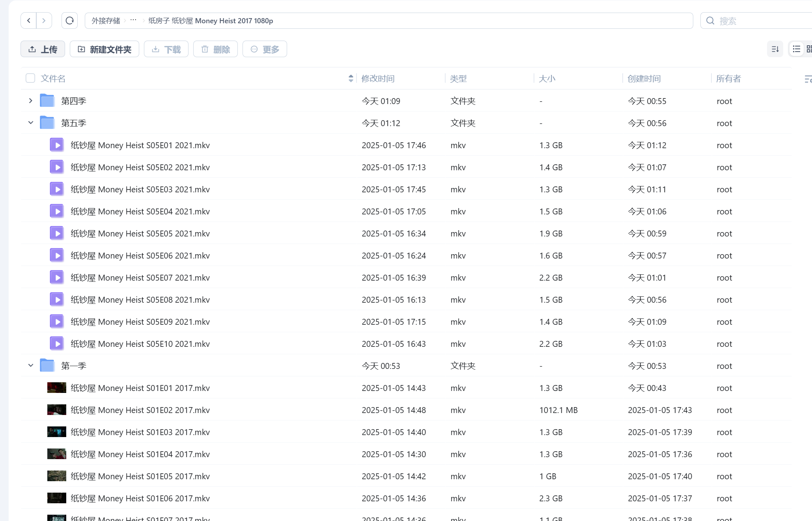Open thumbnail of S01E04 video
Screen dimensions: 812x521
click(57, 454)
